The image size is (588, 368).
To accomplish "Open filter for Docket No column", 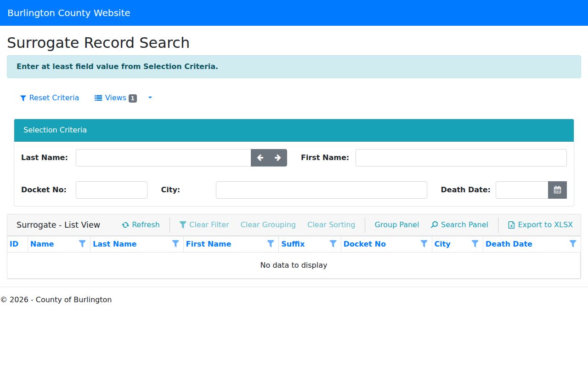I will (424, 244).
